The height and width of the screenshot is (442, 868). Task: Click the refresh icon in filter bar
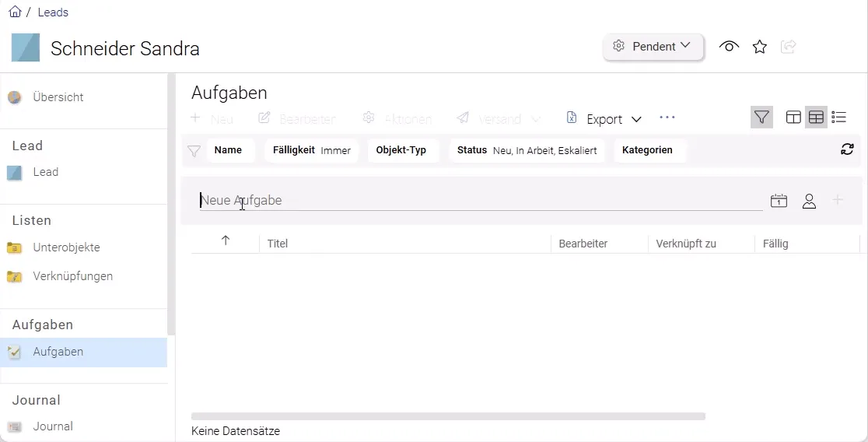click(x=847, y=149)
